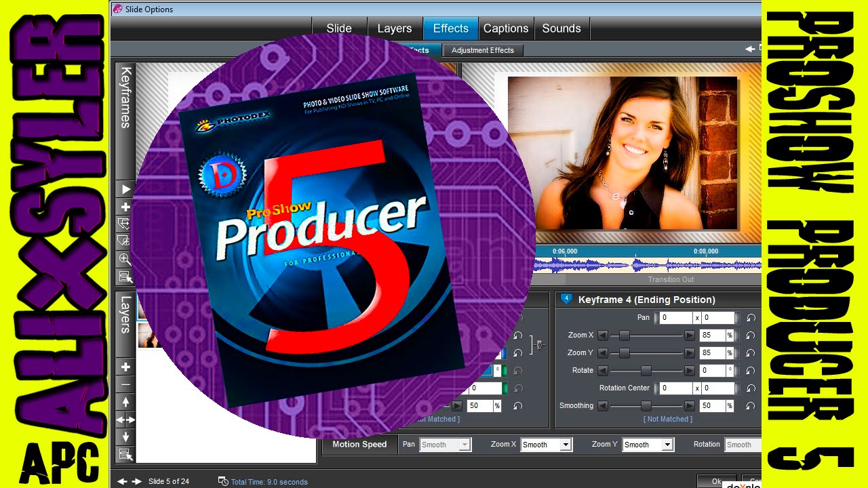Select the Effects tab
Image resolution: width=868 pixels, height=488 pixels.
tap(451, 28)
